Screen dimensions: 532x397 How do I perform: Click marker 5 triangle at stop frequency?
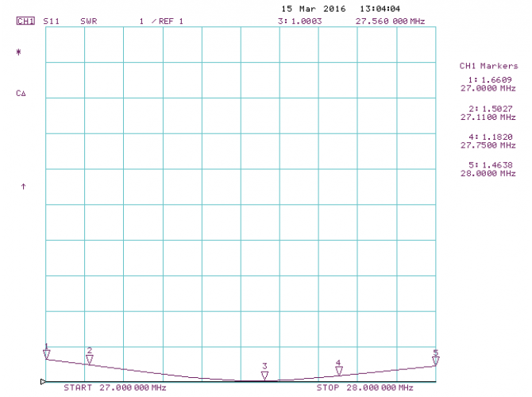[436, 361]
